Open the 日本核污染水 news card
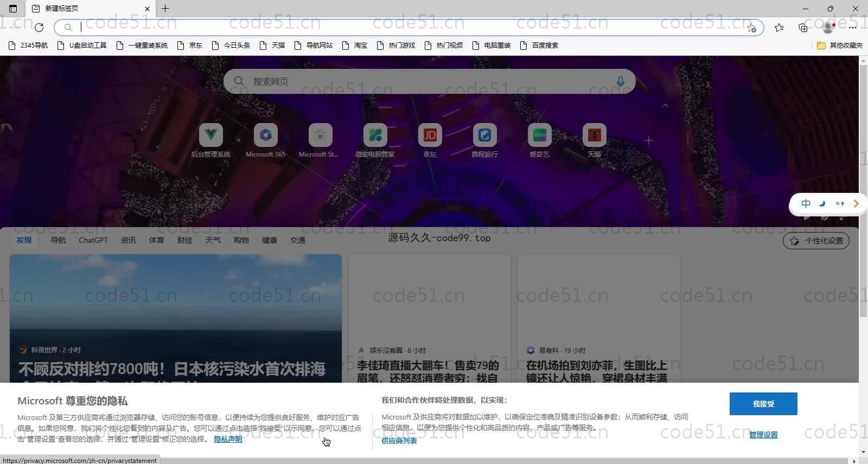868x464 pixels. pyautogui.click(x=176, y=318)
